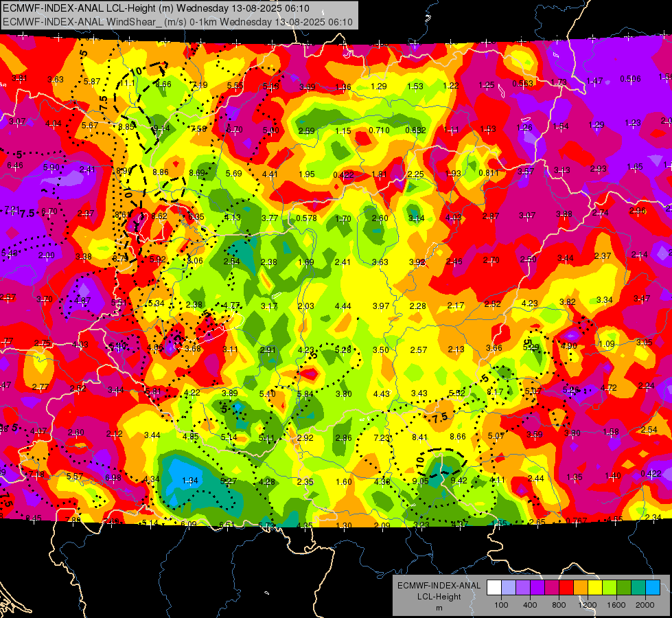
Task: Click the LCL-Height title line at top
Action: [156, 8]
